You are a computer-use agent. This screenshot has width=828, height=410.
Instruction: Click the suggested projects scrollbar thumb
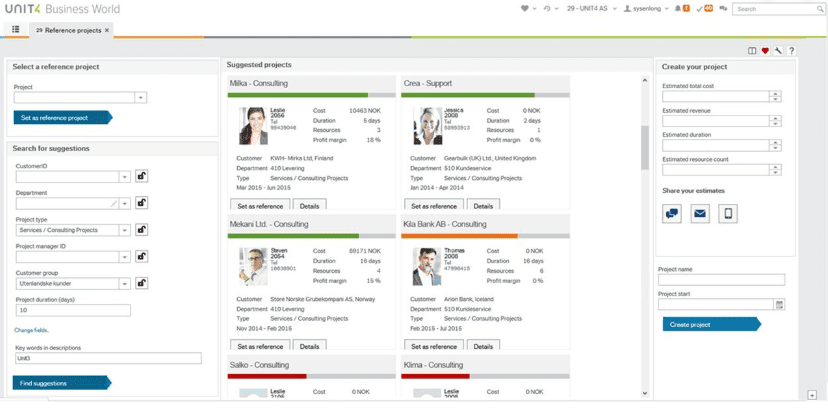tap(644, 148)
